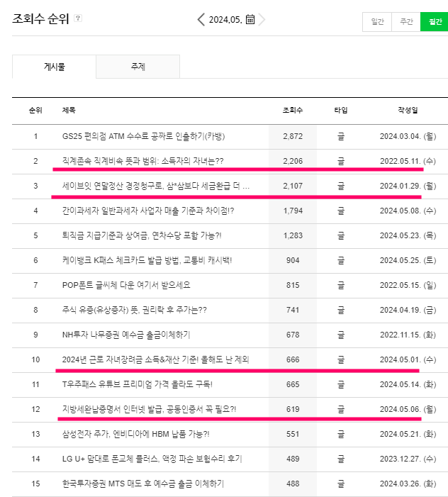448x497 pixels.
Task: Click the date 2023.12.27. (수)
Action: 408,459
